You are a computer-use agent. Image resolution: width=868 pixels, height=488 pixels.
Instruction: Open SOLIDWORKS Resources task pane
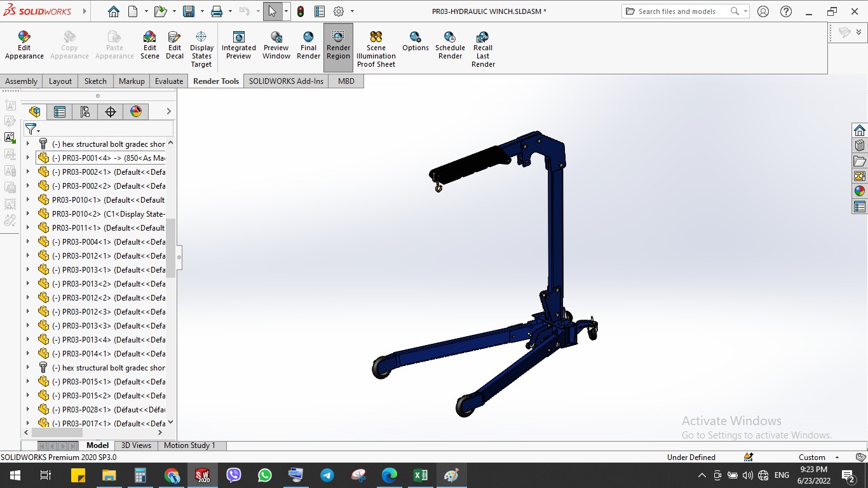tap(860, 130)
